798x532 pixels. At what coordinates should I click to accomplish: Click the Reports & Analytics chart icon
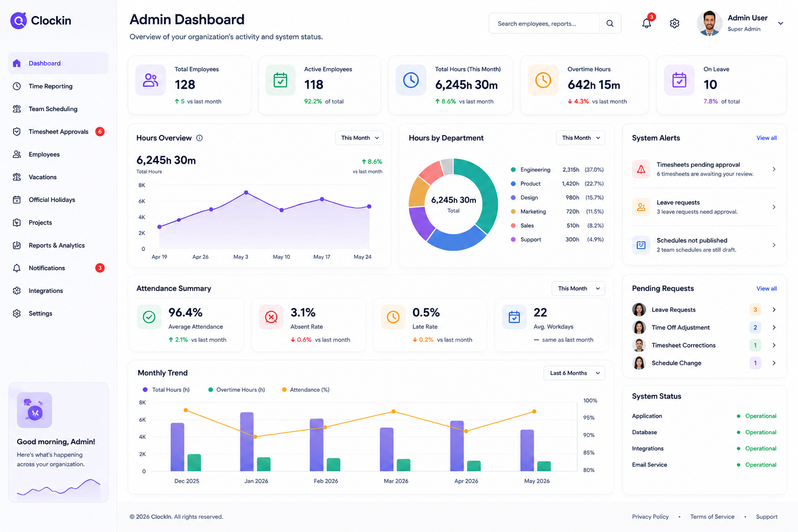coord(17,245)
